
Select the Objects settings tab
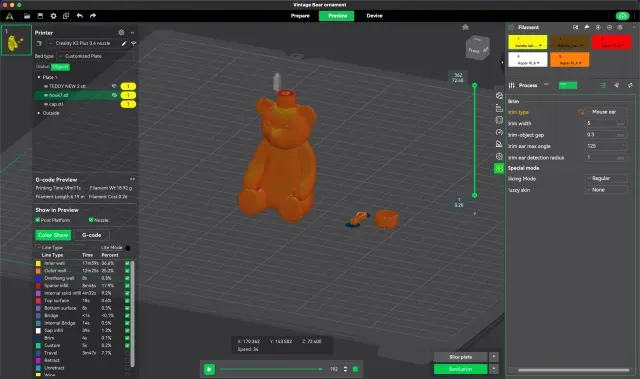tap(60, 66)
